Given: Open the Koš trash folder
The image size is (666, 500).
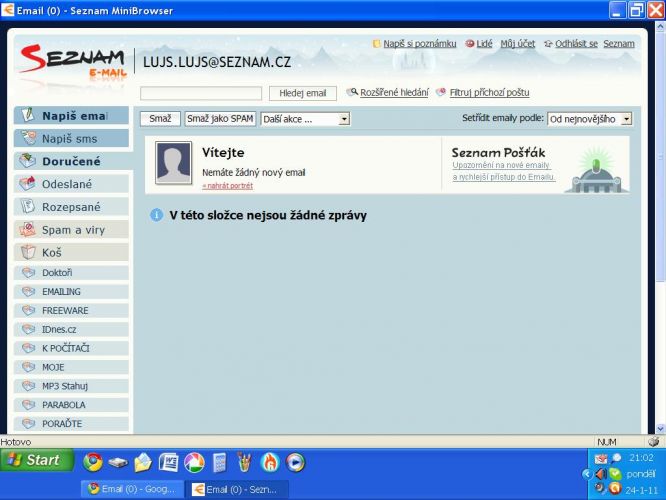Looking at the screenshot, I should [x=71, y=252].
